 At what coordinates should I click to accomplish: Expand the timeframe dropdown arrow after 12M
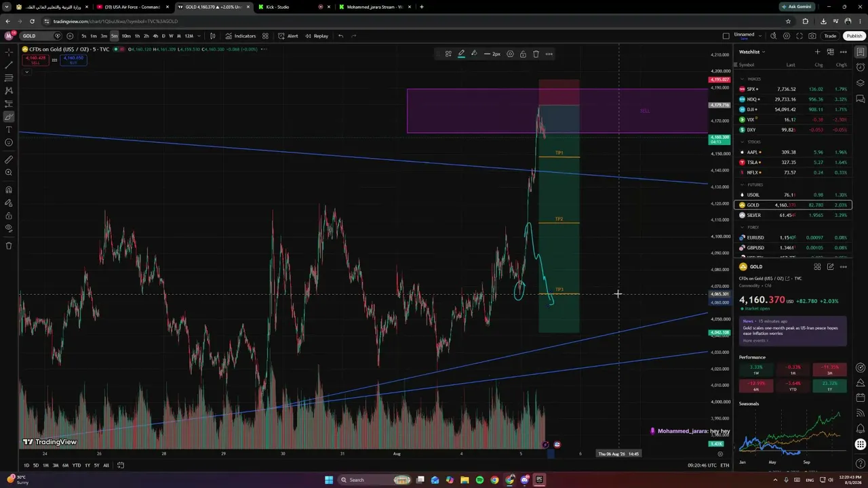click(x=199, y=36)
